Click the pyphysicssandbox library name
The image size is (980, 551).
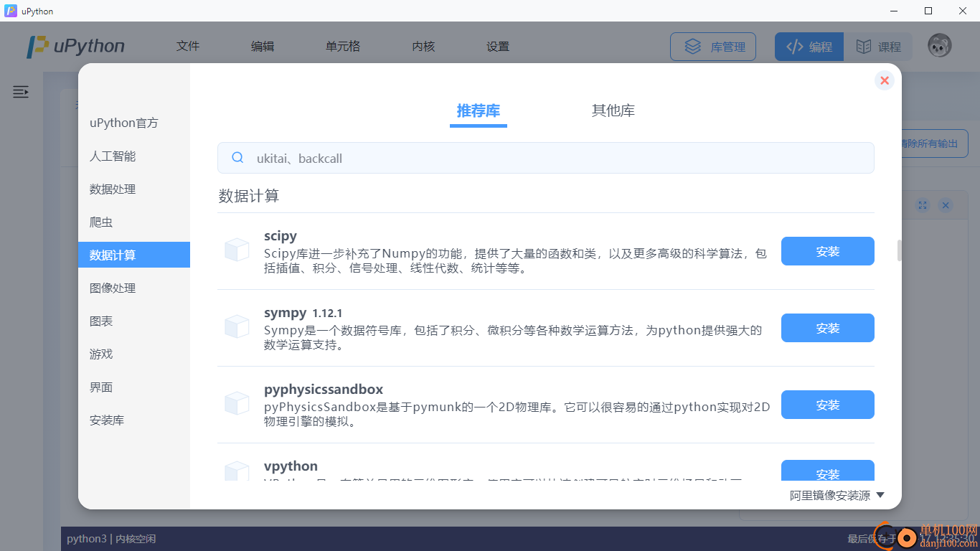324,389
